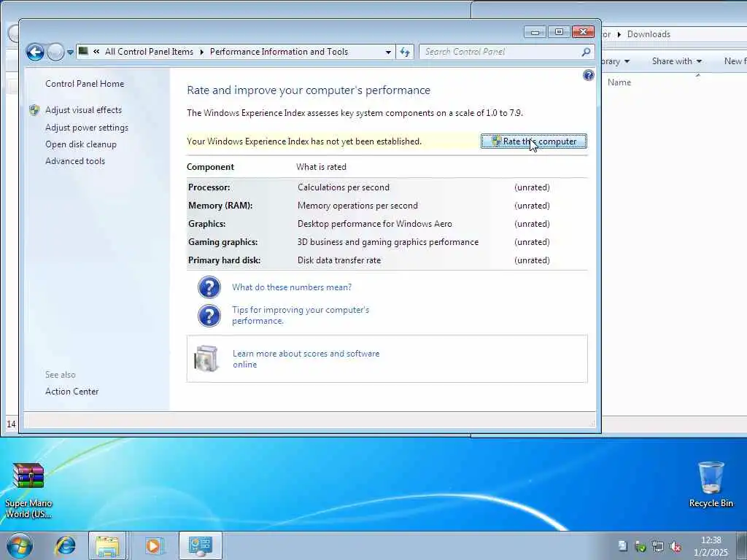Open Share with dropdown in Explorer window

(x=676, y=61)
